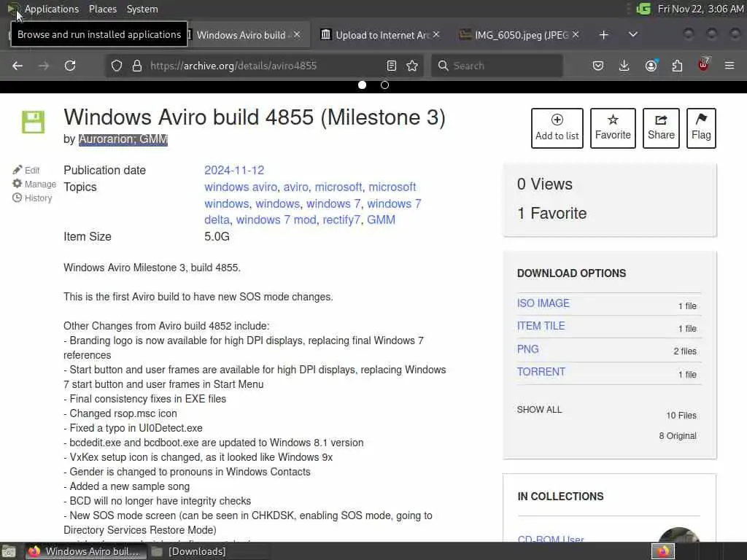
Task: Open the Pocket save icon
Action: 598,66
